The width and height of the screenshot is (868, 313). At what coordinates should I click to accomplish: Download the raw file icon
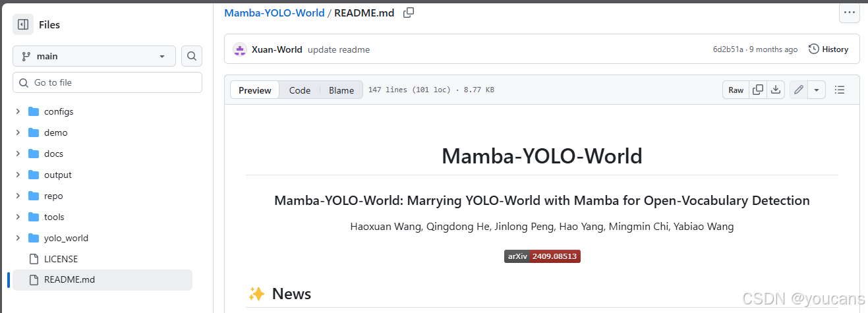pos(776,90)
